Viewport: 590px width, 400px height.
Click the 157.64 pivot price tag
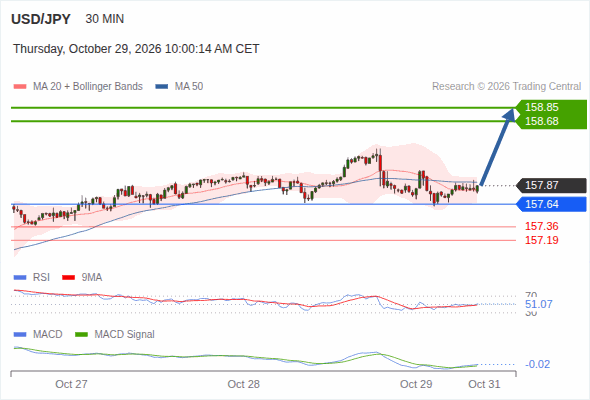(x=551, y=204)
